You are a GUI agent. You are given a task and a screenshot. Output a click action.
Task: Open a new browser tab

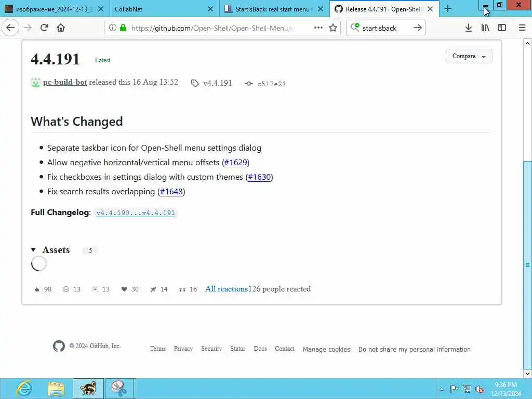click(x=448, y=9)
